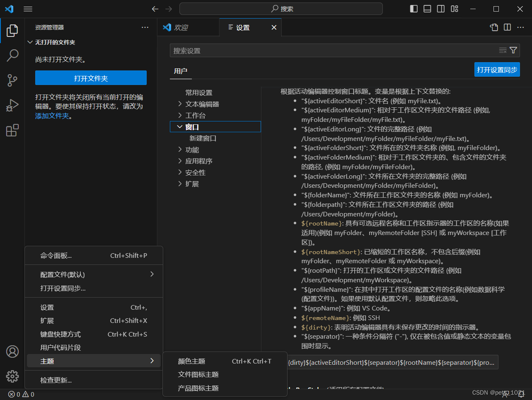Toggle the Secondary Side Bar
This screenshot has height=400, width=532.
pyautogui.click(x=440, y=8)
